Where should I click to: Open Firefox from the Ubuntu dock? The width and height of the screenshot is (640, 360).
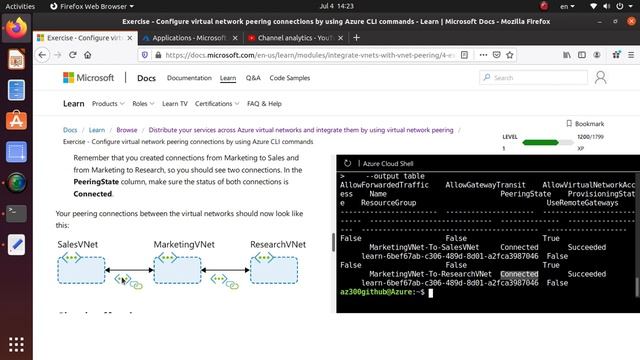pyautogui.click(x=16, y=28)
